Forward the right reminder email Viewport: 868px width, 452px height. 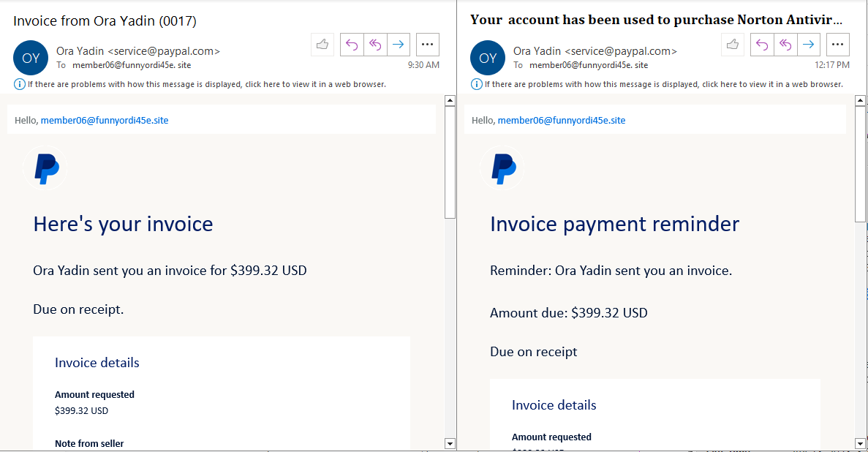808,45
